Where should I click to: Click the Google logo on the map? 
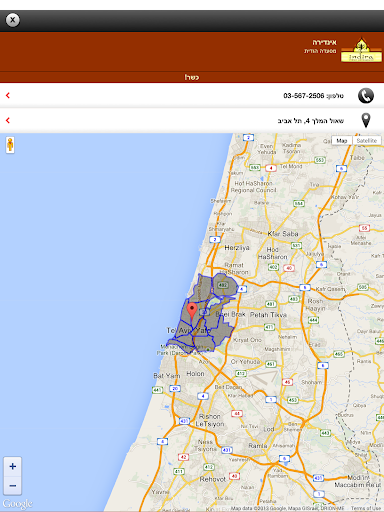pyautogui.click(x=17, y=503)
